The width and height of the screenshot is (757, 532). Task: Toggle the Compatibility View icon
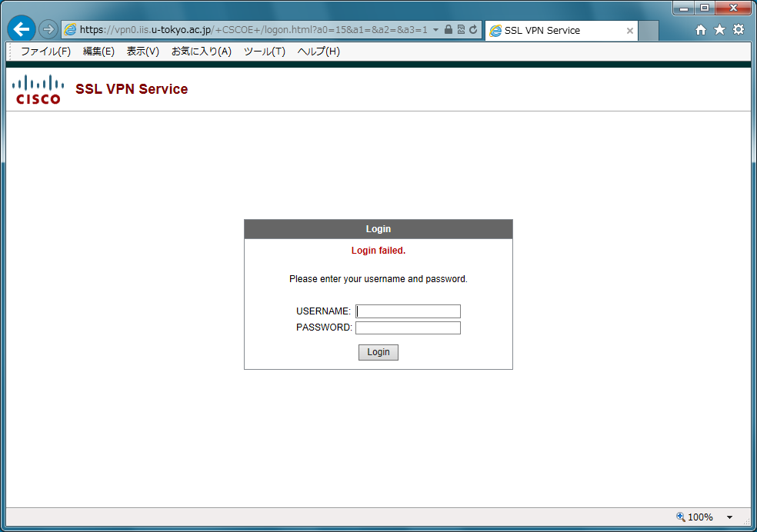pyautogui.click(x=461, y=29)
